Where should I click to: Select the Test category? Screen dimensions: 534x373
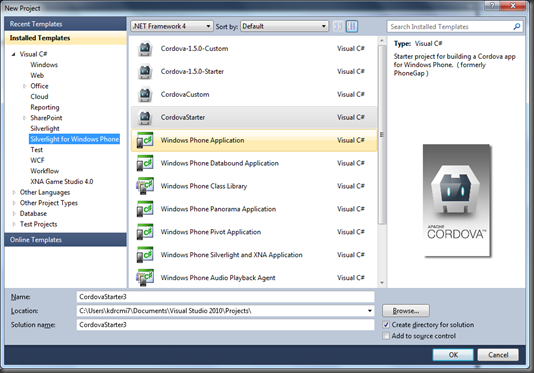pos(36,150)
